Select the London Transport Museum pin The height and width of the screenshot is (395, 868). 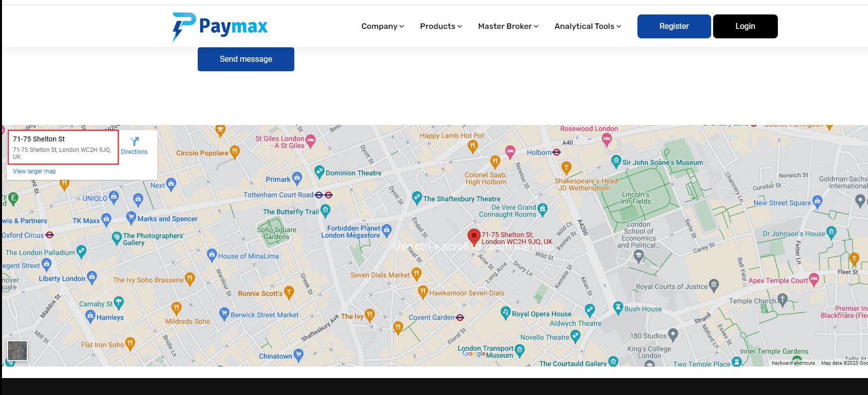(520, 350)
